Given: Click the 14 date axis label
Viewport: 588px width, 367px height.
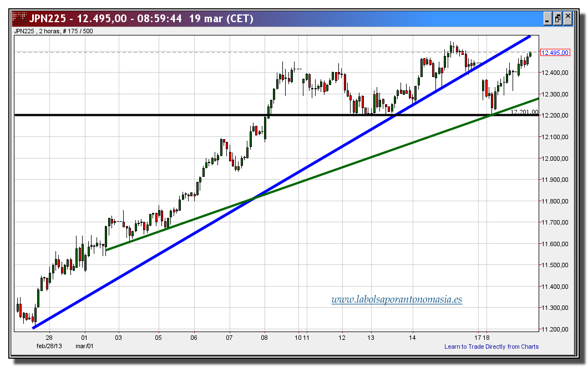Looking at the screenshot, I should coord(413,338).
